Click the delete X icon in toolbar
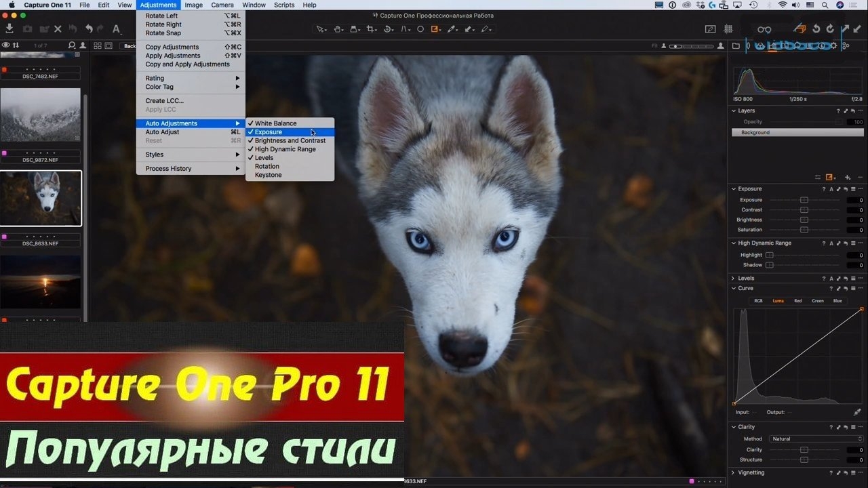This screenshot has height=488, width=868. pos(58,29)
